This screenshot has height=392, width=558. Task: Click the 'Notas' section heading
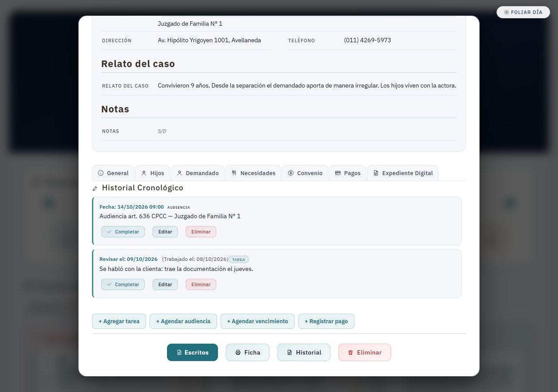click(115, 109)
